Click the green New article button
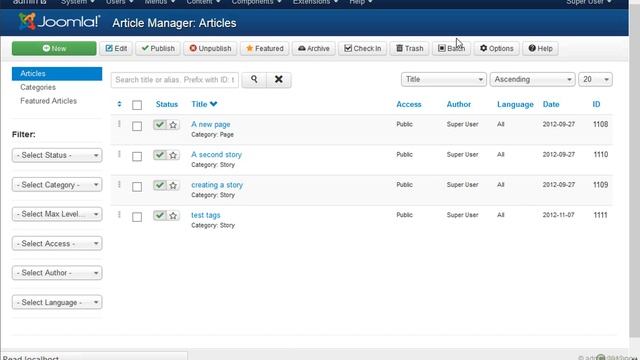 [x=54, y=48]
